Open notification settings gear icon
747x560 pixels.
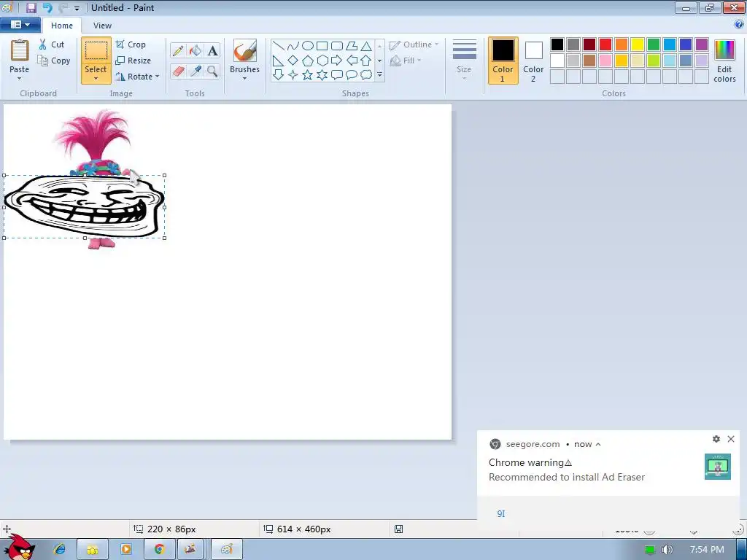(716, 439)
